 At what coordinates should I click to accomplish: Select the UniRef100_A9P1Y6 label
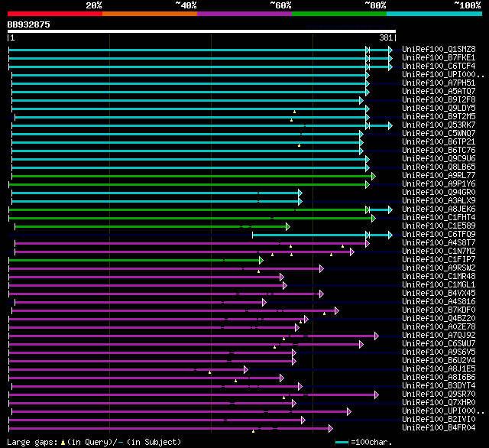coord(439,183)
